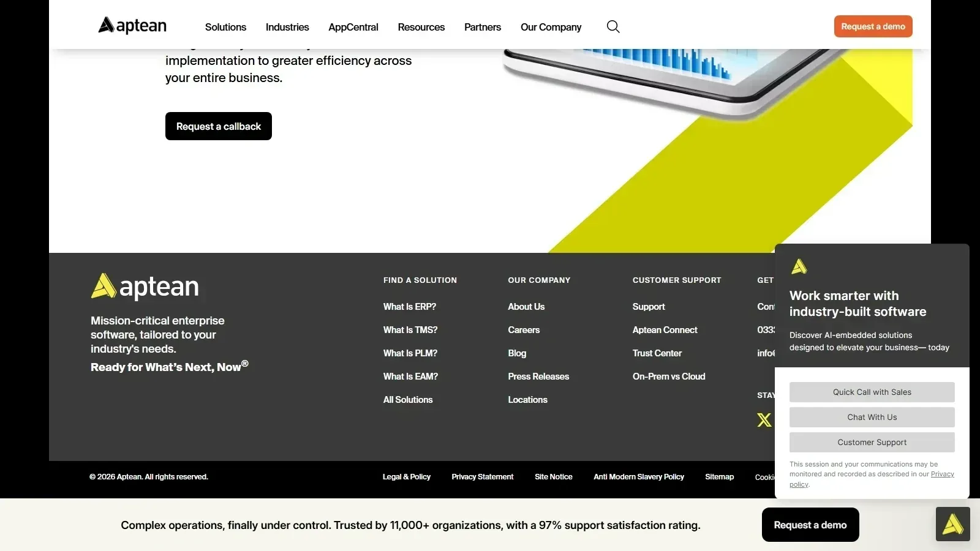Viewport: 980px width, 551px height.
Task: Select Customer Support in chat widget
Action: 872,442
